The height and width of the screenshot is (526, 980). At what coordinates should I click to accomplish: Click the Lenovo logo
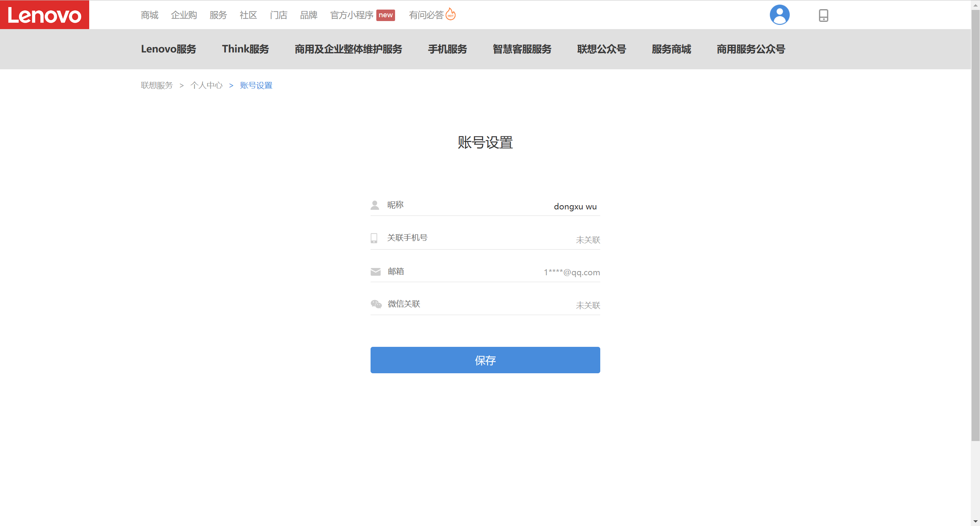pos(44,15)
